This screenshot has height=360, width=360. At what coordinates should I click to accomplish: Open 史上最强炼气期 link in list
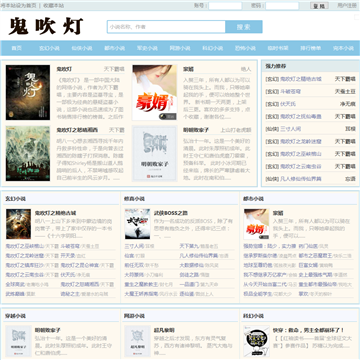tap(315, 275)
